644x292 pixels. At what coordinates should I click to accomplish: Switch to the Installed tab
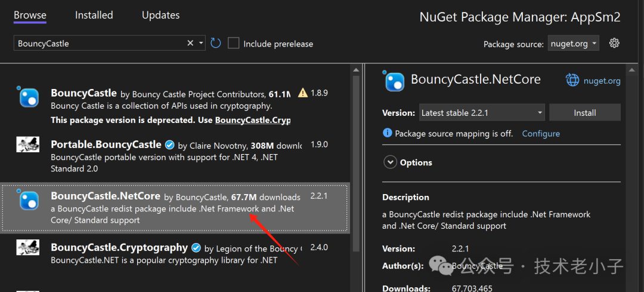point(94,16)
